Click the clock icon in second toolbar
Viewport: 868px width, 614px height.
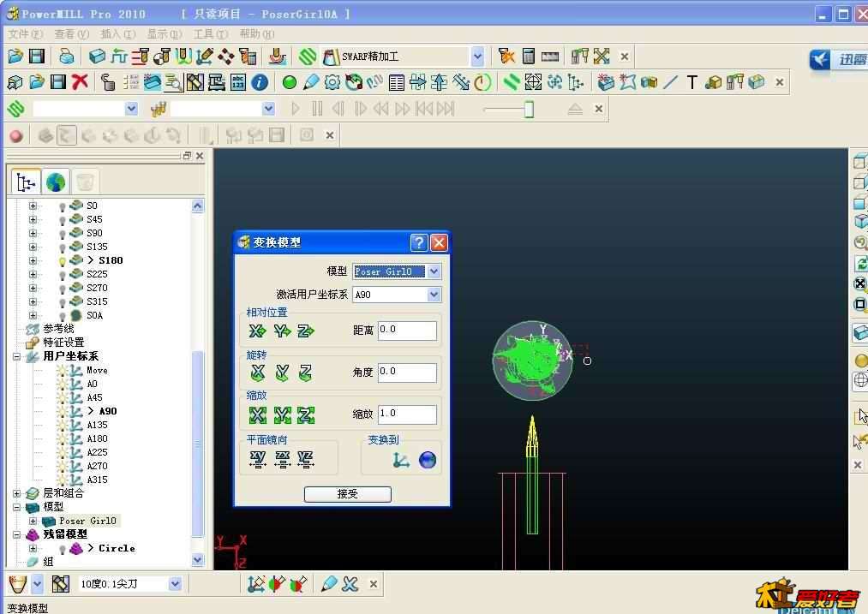(x=482, y=82)
